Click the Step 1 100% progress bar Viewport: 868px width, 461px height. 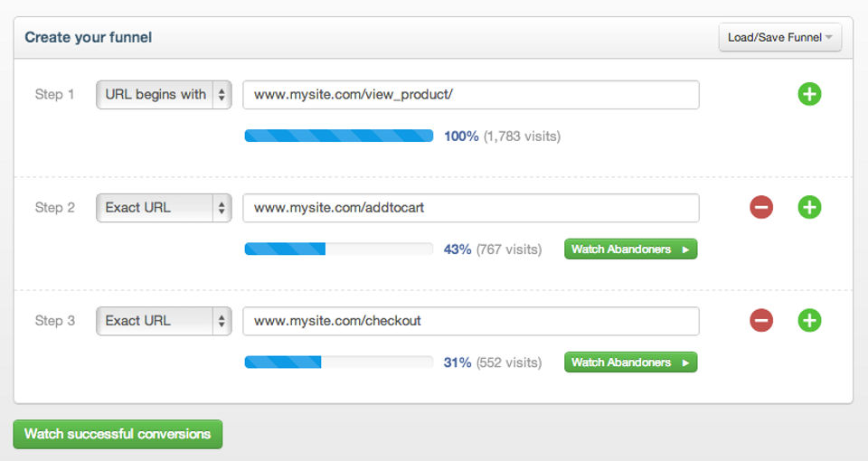[338, 136]
